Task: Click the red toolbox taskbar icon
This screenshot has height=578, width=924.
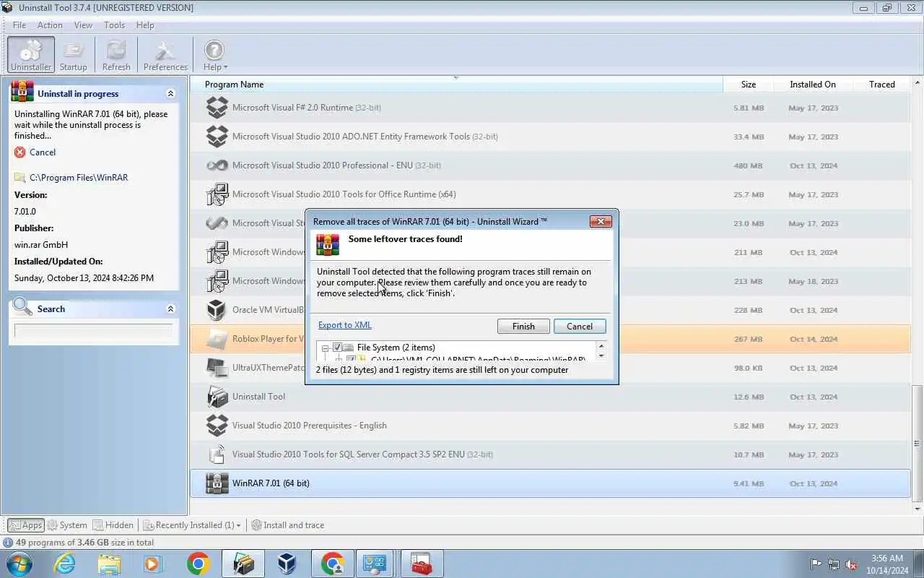Action: pos(422,564)
